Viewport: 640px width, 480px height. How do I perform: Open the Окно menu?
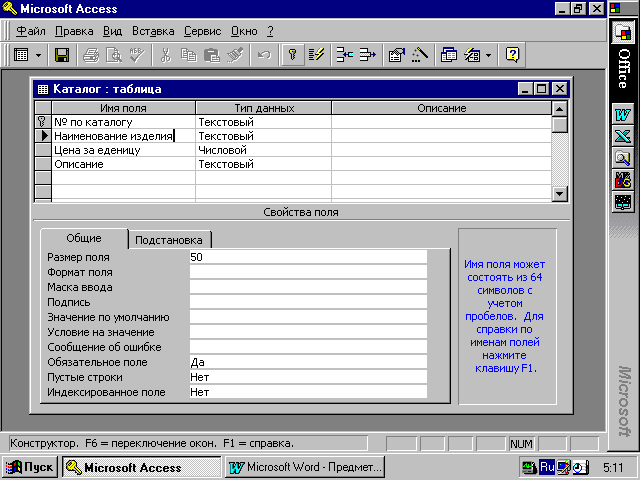(244, 31)
